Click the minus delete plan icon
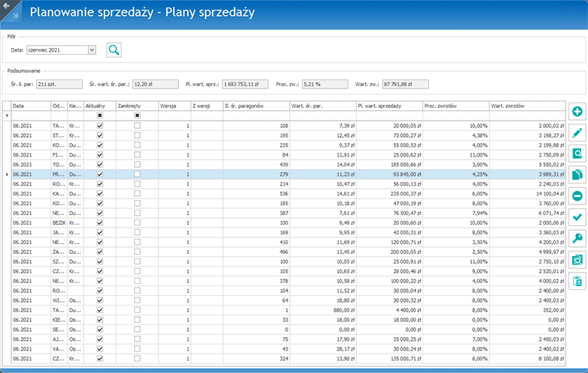This screenshot has width=588, height=373. coord(578,195)
